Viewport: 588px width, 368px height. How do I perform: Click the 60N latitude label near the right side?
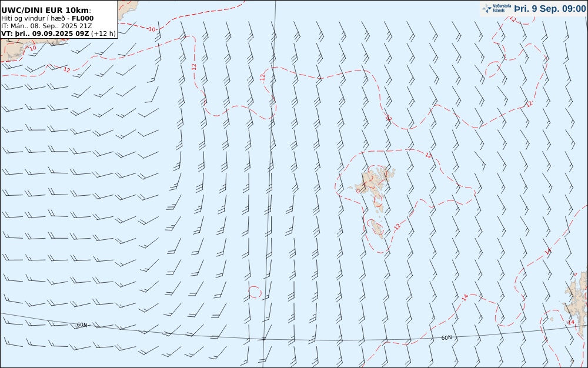click(x=446, y=337)
